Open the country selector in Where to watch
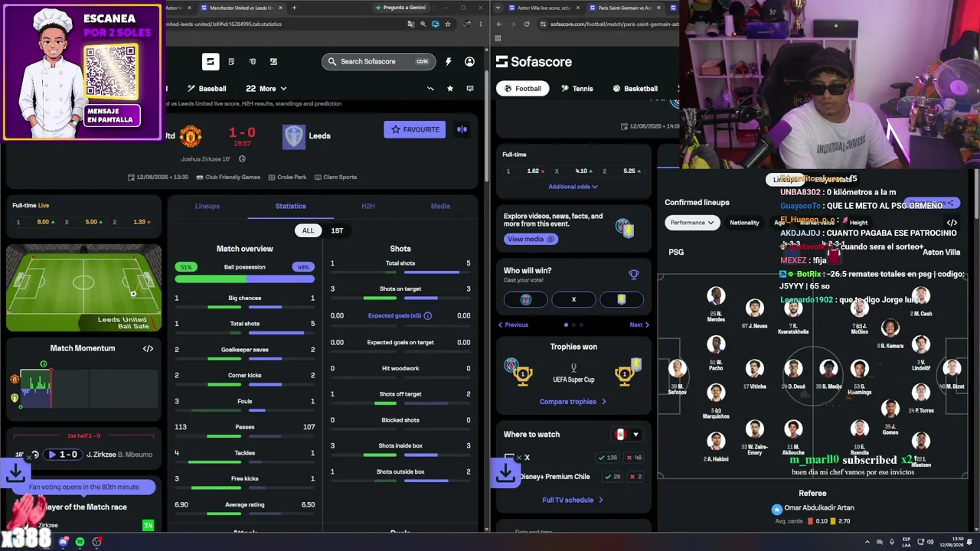The image size is (980, 551). coord(626,435)
